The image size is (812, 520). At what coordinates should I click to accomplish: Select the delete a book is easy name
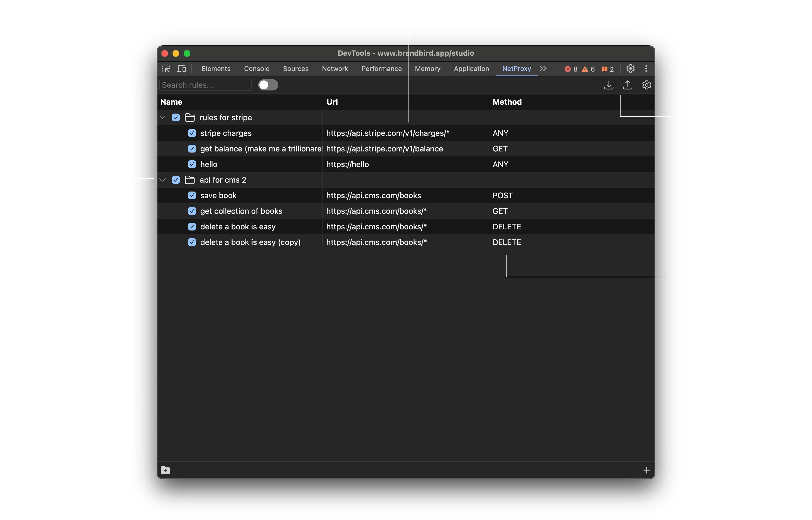pyautogui.click(x=238, y=227)
